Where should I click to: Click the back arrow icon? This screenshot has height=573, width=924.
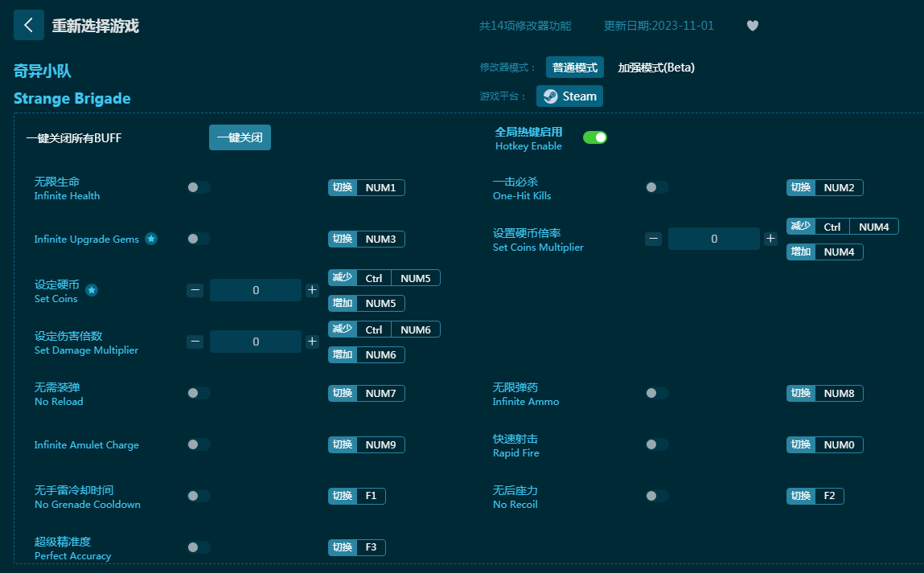click(x=28, y=25)
